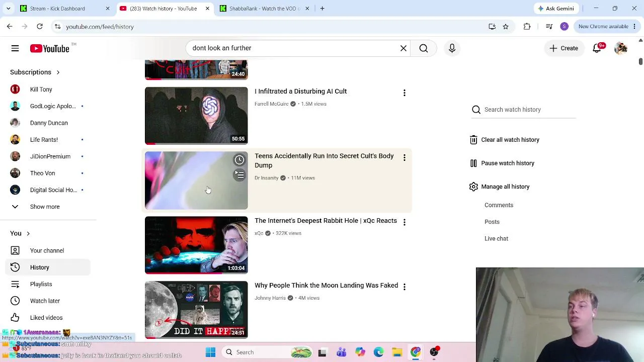Select History in the sidebar

click(x=48, y=267)
